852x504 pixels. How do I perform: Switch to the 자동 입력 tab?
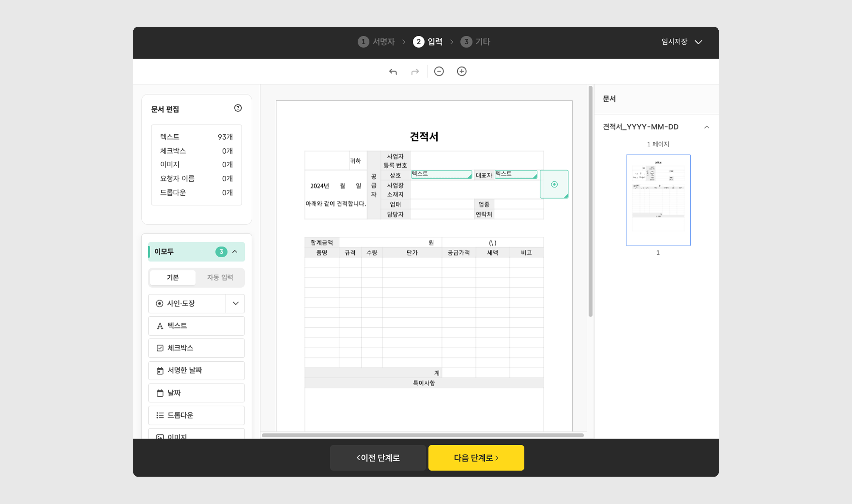[x=220, y=278]
